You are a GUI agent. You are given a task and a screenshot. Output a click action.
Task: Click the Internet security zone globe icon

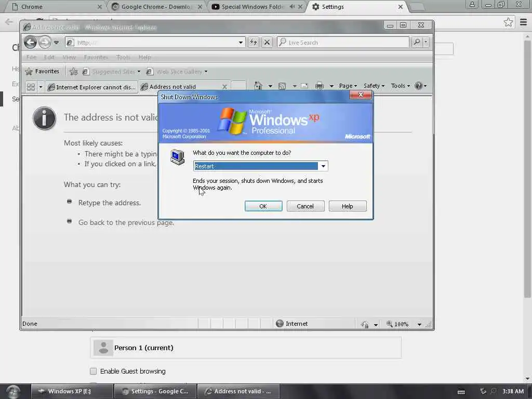pyautogui.click(x=280, y=323)
